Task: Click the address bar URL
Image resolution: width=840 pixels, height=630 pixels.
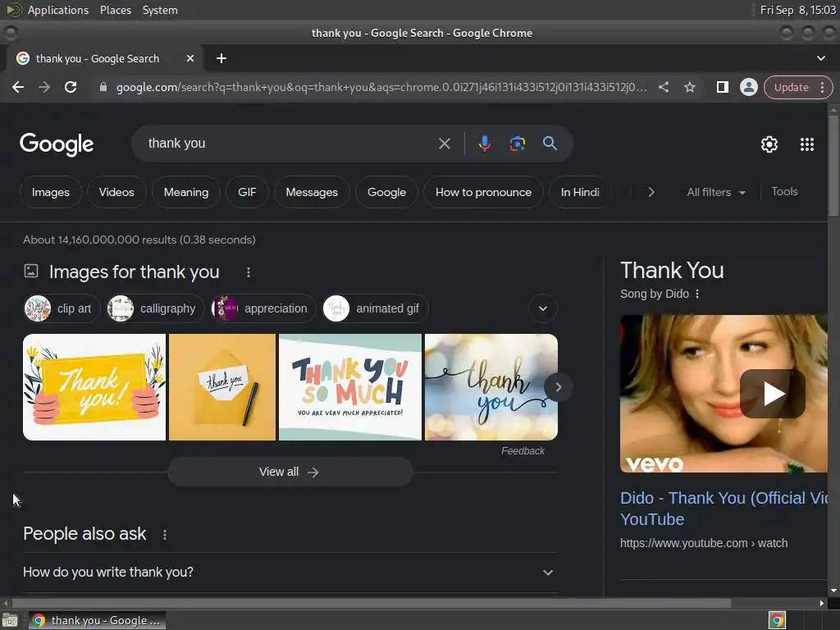Action: (x=381, y=87)
